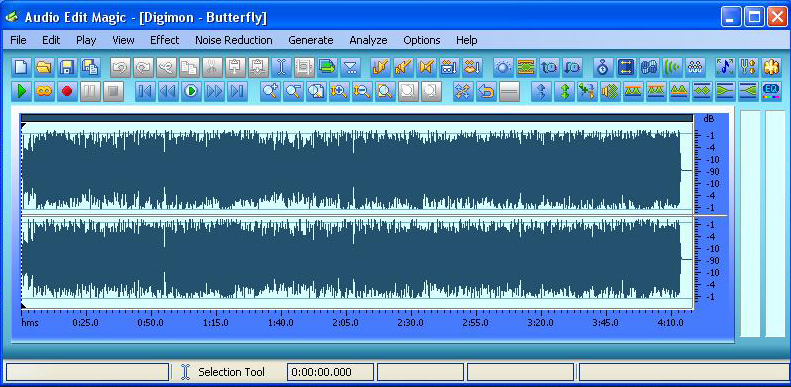The height and width of the screenshot is (387, 791).
Task: Jump to the end of track
Action: (x=238, y=91)
